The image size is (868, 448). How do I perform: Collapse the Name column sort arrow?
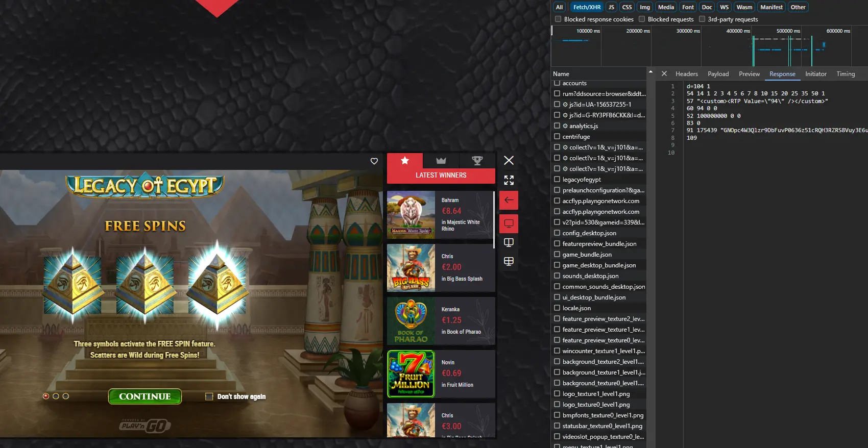(650, 72)
